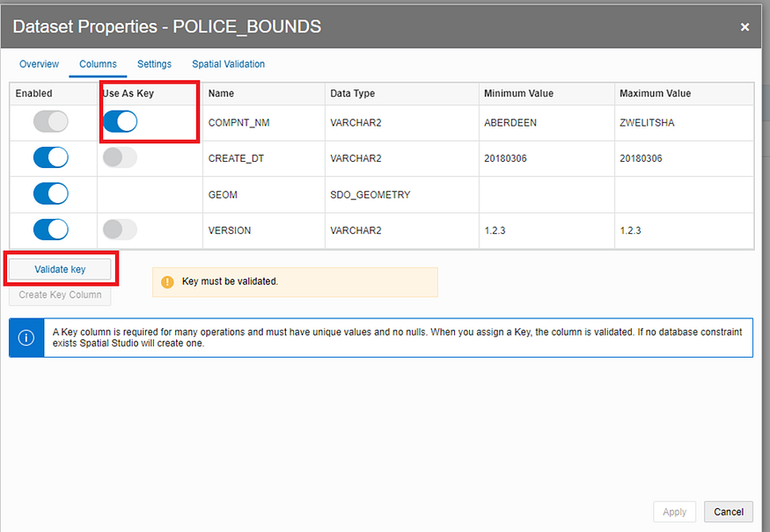Image resolution: width=770 pixels, height=532 pixels.
Task: Click the SDO_GEOMETRY data type cell
Action: pyautogui.click(x=401, y=195)
